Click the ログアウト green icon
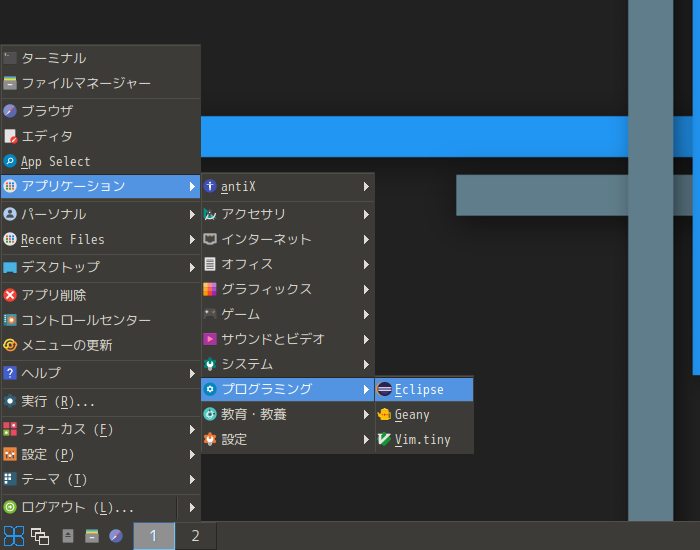Image resolution: width=700 pixels, height=550 pixels. [x=10, y=507]
